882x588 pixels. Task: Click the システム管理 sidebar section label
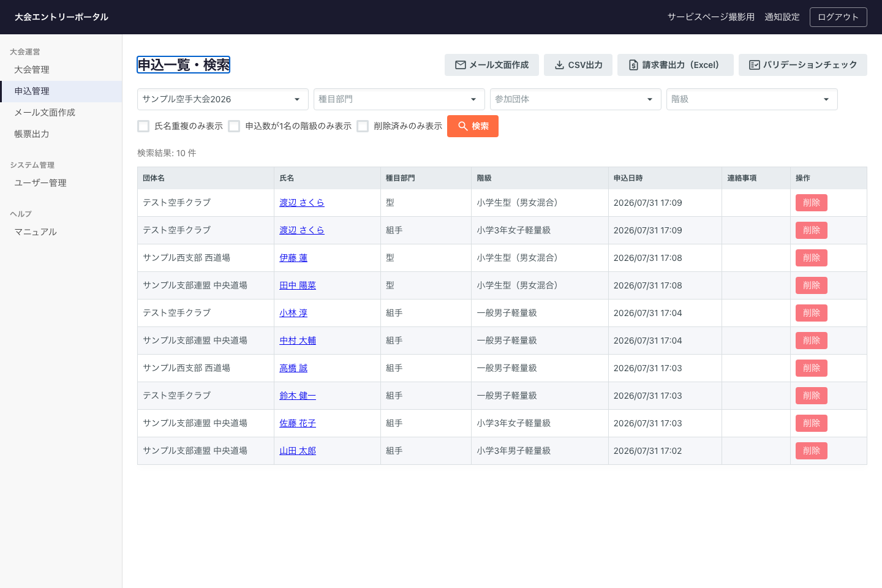coord(32,165)
